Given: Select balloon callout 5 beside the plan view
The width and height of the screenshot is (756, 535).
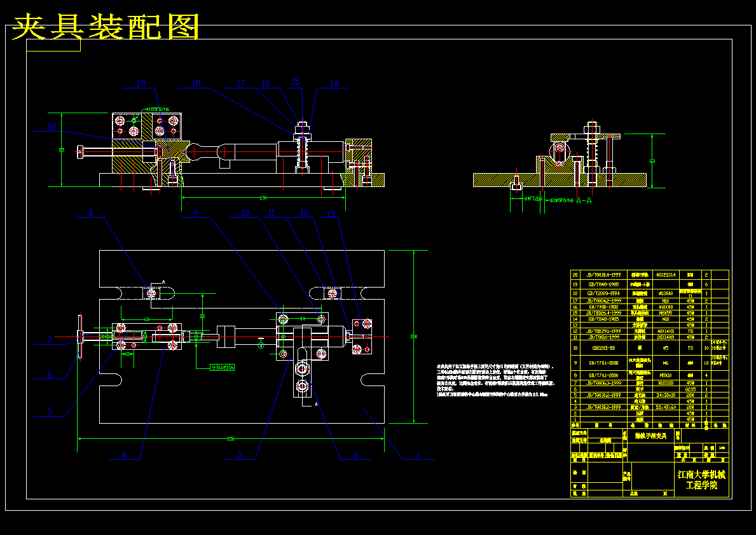Looking at the screenshot, I should (50, 412).
